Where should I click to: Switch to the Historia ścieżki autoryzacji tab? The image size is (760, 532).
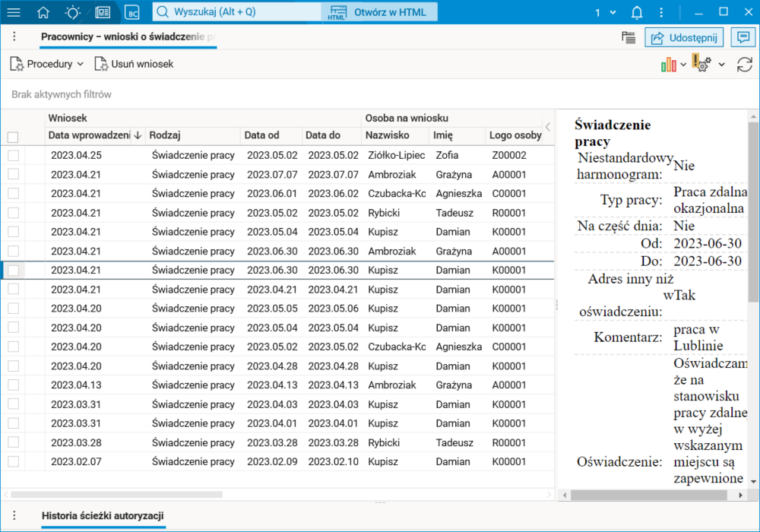tap(105, 515)
